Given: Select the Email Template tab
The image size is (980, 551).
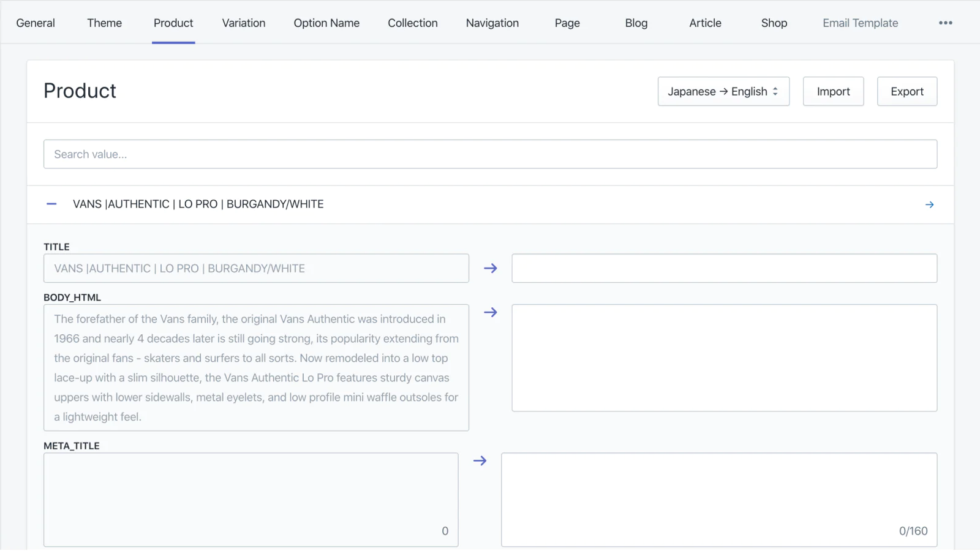Looking at the screenshot, I should tap(860, 23).
